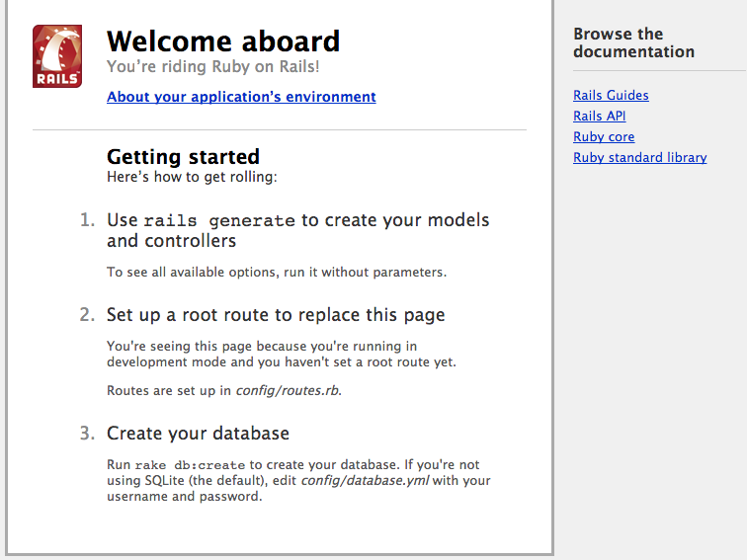
Task: Follow the Ruby core link
Action: 604,137
